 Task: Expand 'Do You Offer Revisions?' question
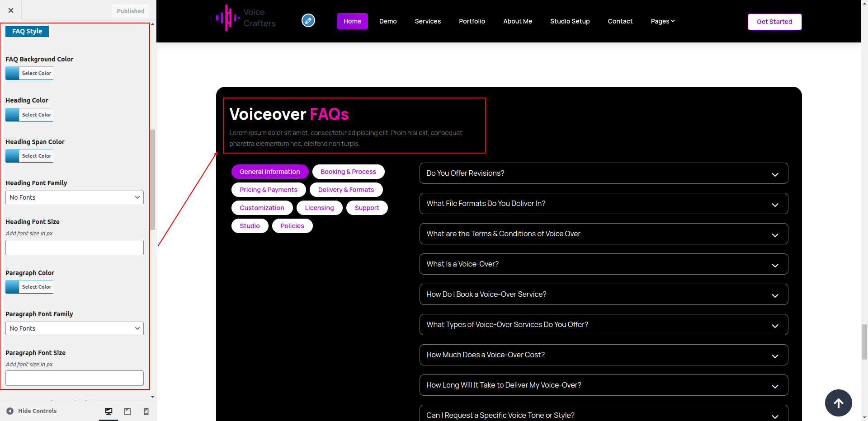point(604,173)
